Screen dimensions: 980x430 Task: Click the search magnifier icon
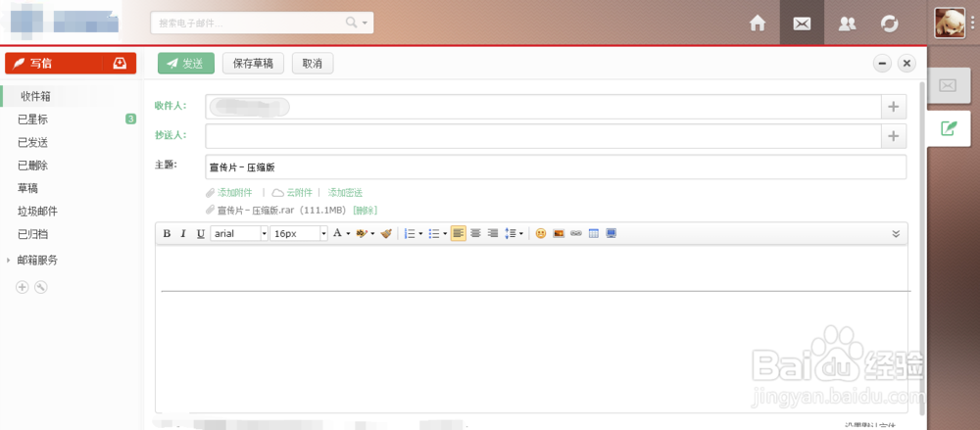pos(352,23)
